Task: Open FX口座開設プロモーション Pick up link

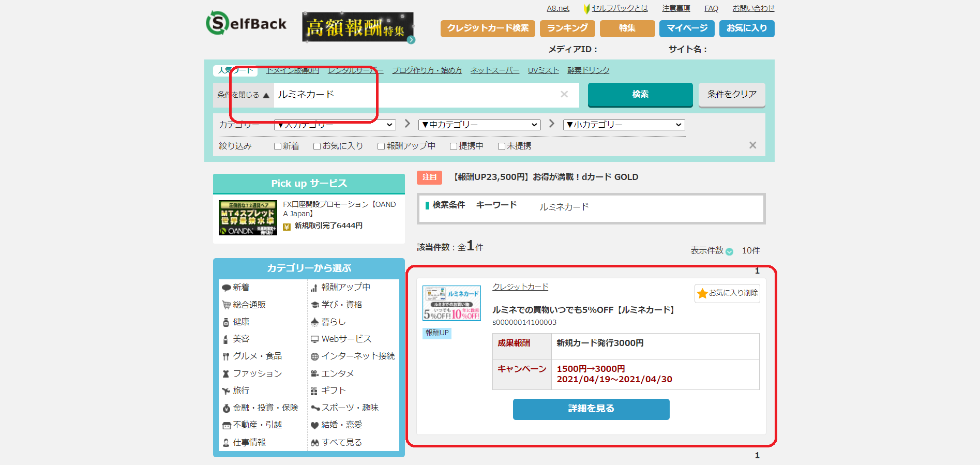Action: pyautogui.click(x=339, y=209)
